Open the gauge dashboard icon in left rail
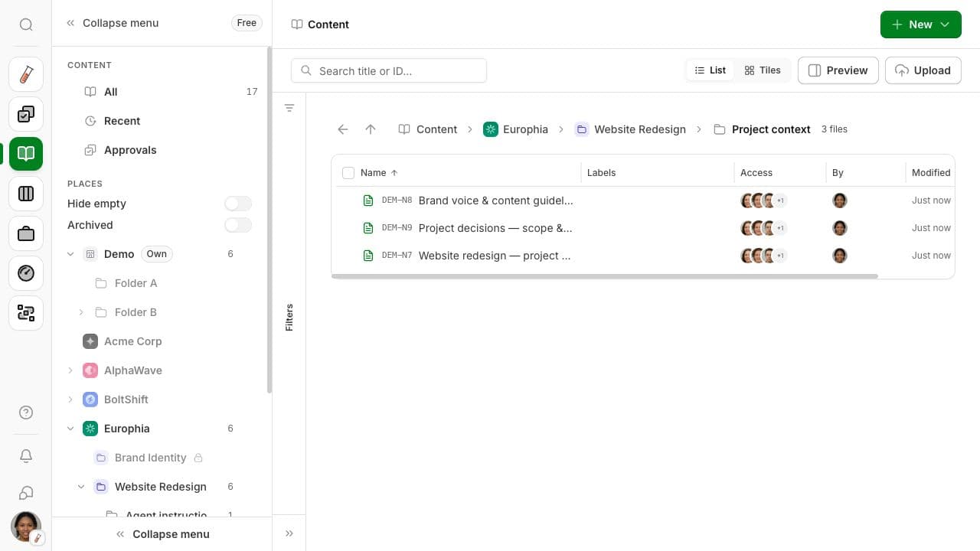This screenshot has height=551, width=980. pos(26,273)
